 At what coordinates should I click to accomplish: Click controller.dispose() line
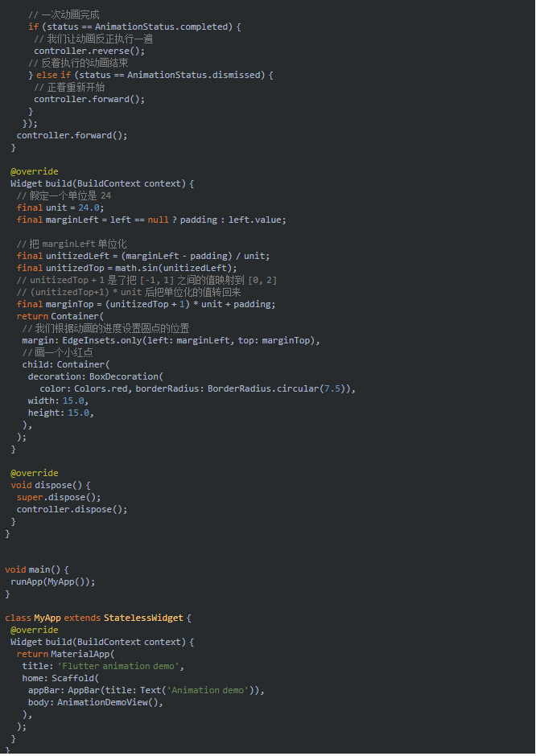pyautogui.click(x=72, y=509)
